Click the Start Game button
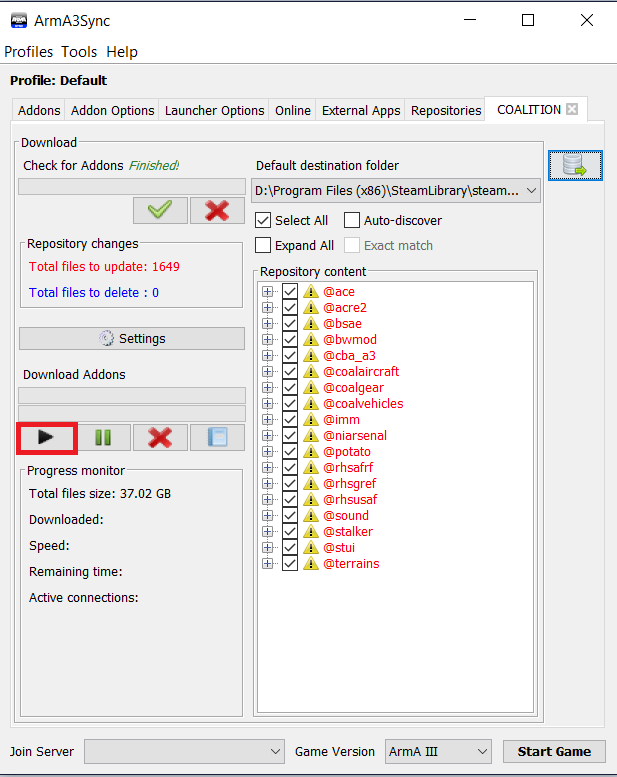The width and height of the screenshot is (617, 777). click(x=554, y=751)
